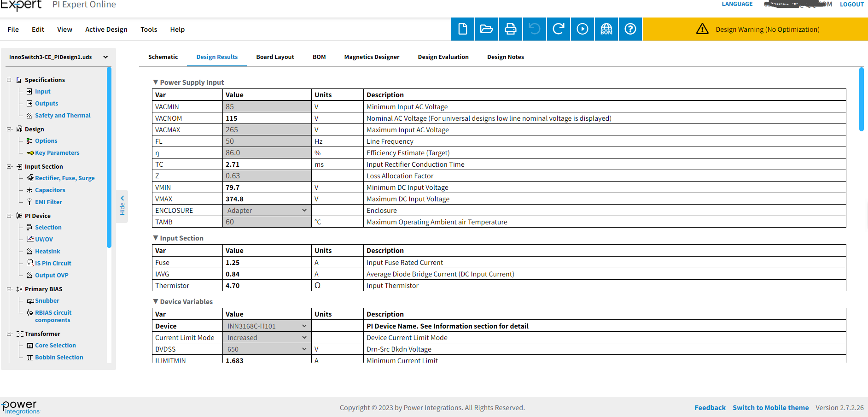This screenshot has height=417, width=868.
Task: Click the UV/OV graph icon
Action: coord(30,239)
